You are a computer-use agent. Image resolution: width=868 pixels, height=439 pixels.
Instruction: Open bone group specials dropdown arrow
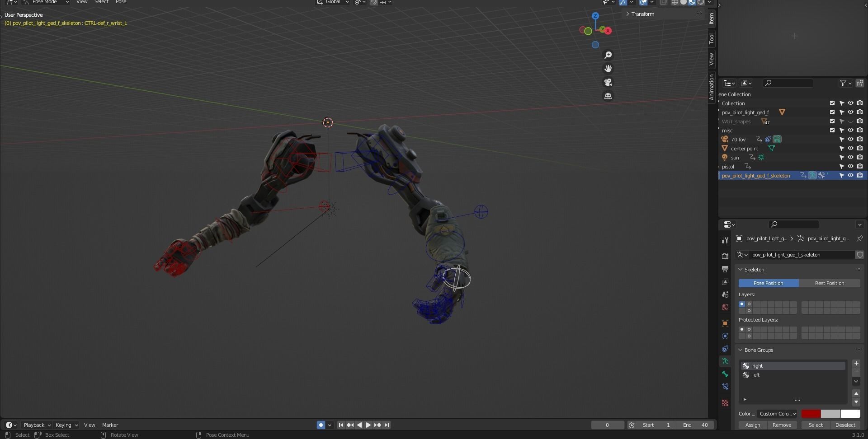[x=856, y=381]
